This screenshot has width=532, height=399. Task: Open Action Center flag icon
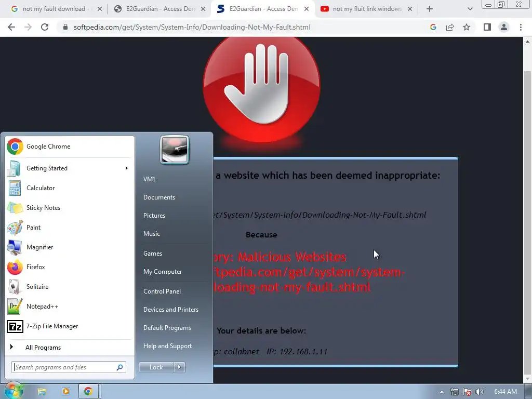tap(467, 392)
